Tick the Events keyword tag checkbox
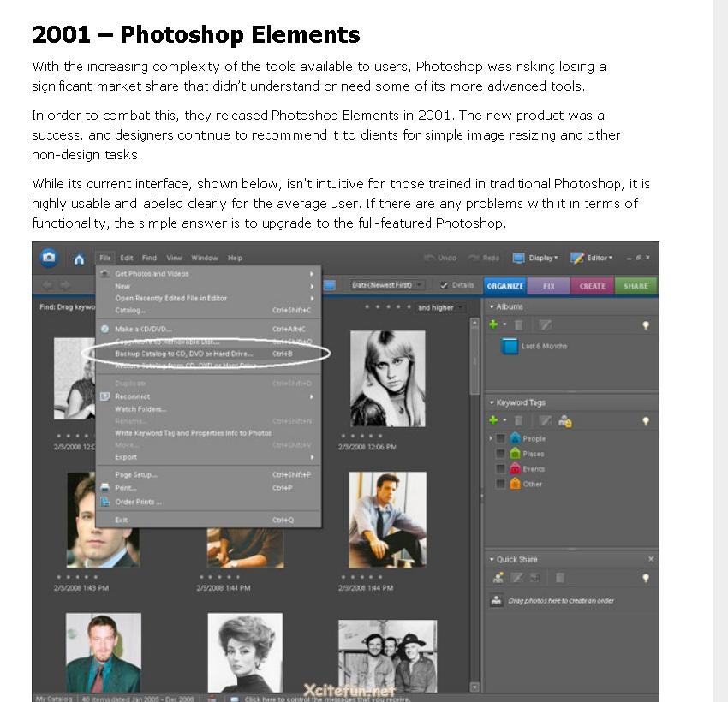The image size is (728, 702). pos(500,468)
